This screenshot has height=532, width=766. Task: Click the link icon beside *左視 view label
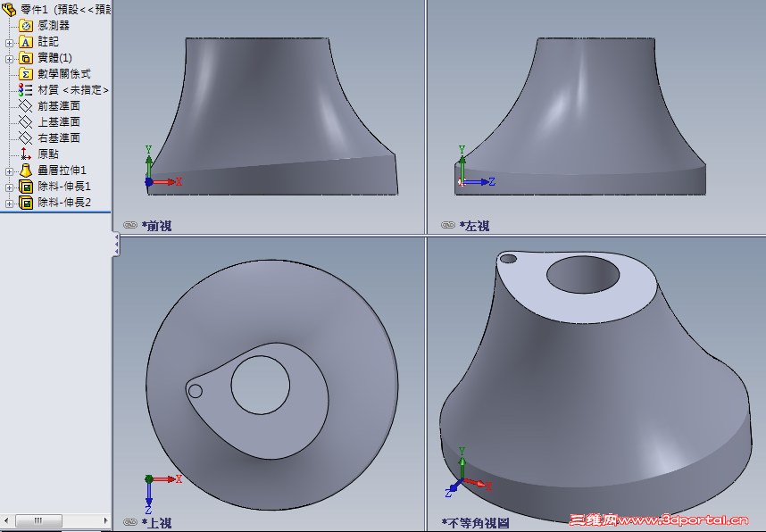448,225
